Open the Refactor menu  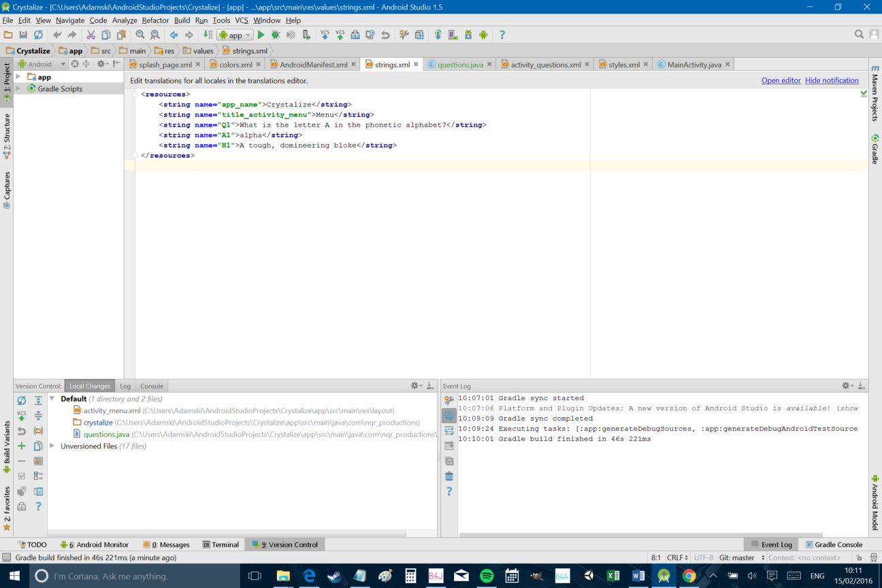pos(155,20)
